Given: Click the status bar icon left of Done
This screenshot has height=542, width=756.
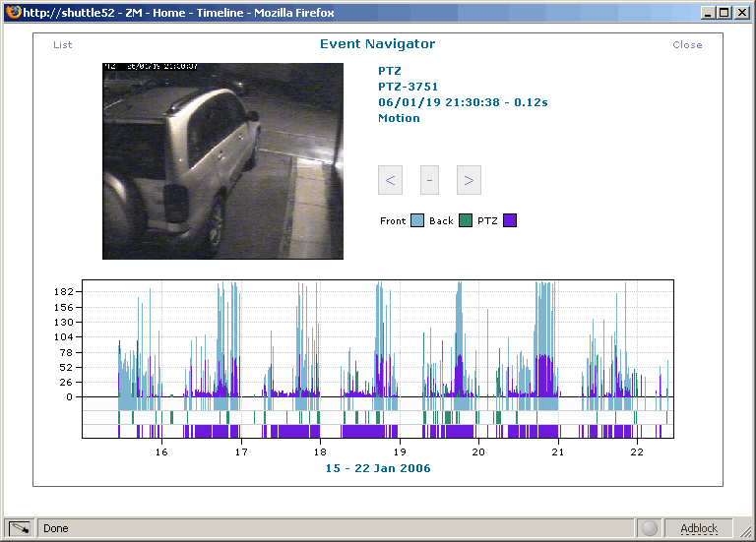Looking at the screenshot, I should (20, 528).
